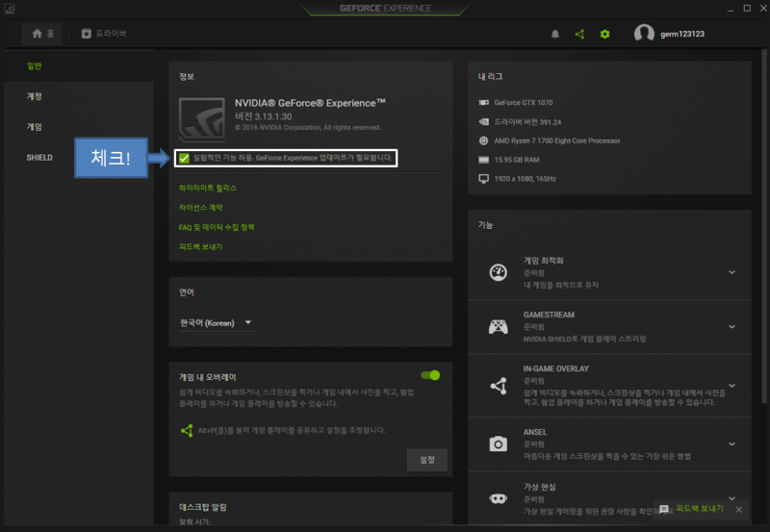
Task: Click the driver icon beside 드라이버 버전 391.24
Action: [x=484, y=122]
